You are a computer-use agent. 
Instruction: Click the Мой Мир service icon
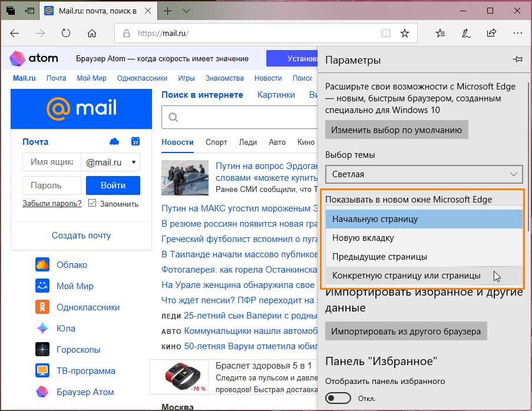42,286
